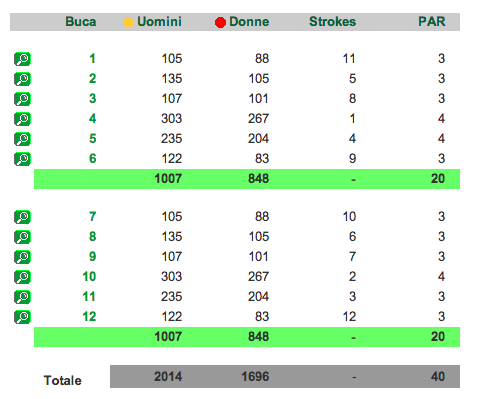Open the magnifier icon for hole 11

22,297
